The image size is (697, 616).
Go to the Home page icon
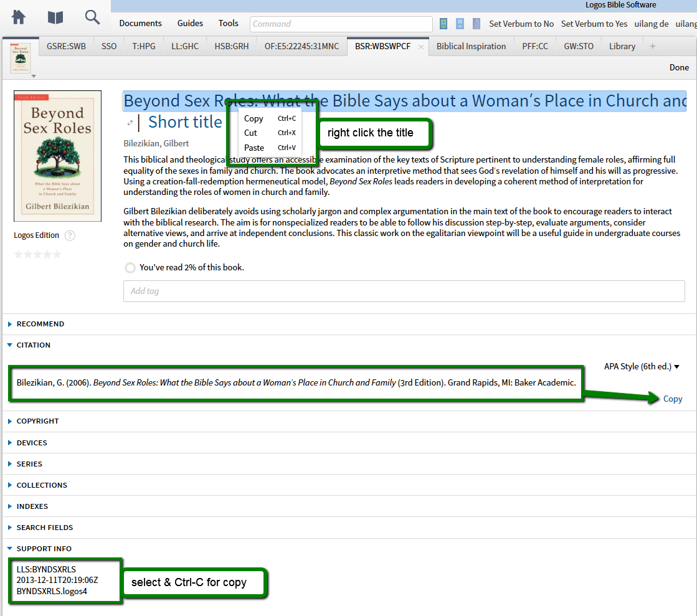point(18,17)
